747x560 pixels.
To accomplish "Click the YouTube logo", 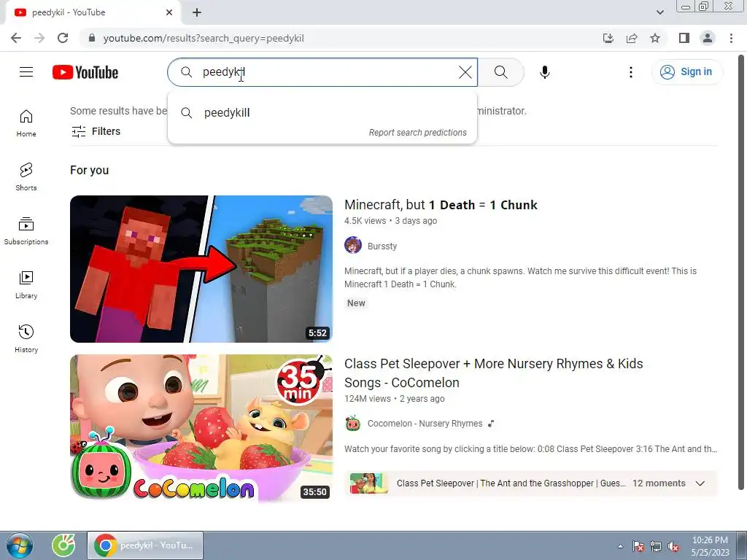I will tap(85, 72).
